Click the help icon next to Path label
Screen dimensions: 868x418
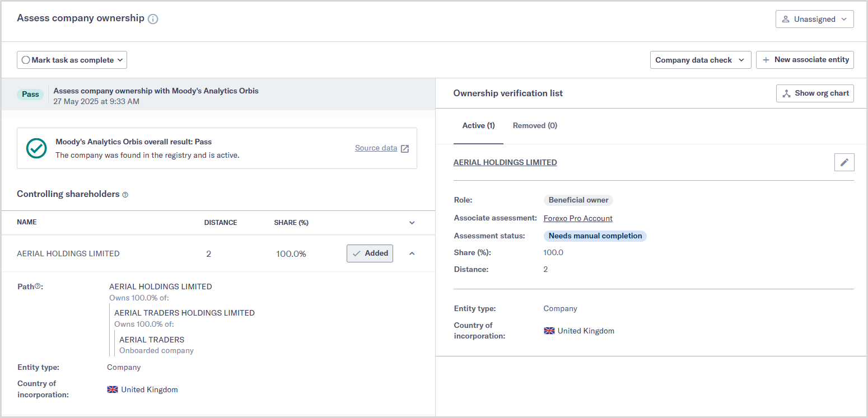(38, 287)
